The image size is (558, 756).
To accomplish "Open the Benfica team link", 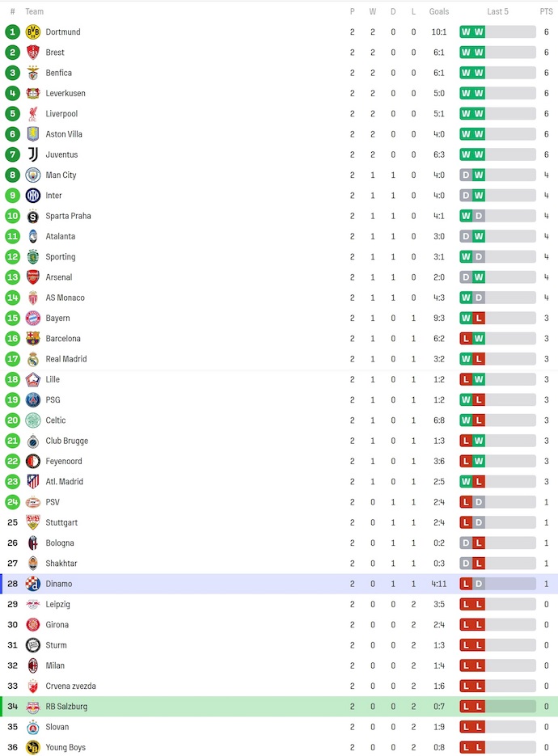I will click(58, 73).
